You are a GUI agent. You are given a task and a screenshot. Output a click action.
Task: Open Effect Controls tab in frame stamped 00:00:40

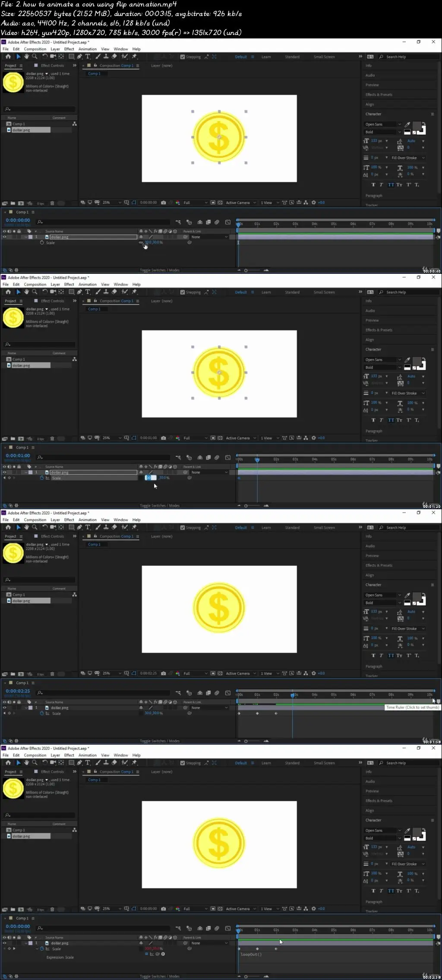click(x=52, y=66)
